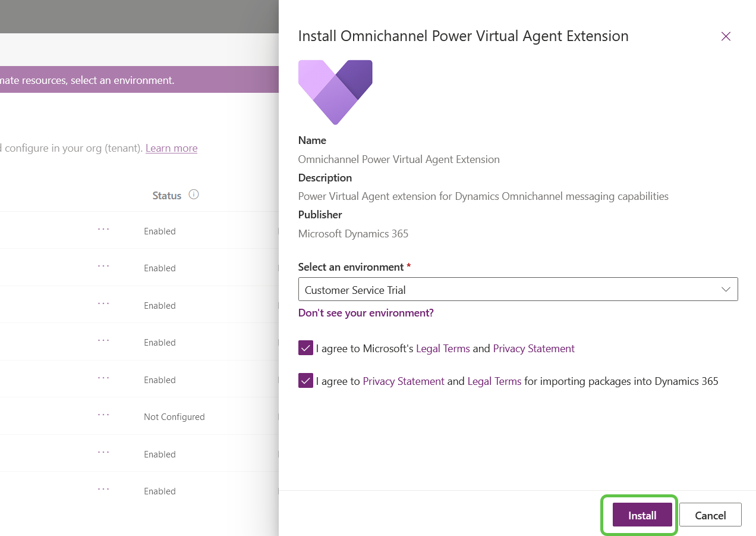Screen dimensions: 756x536
Task: Click the Status column header
Action: coord(166,195)
